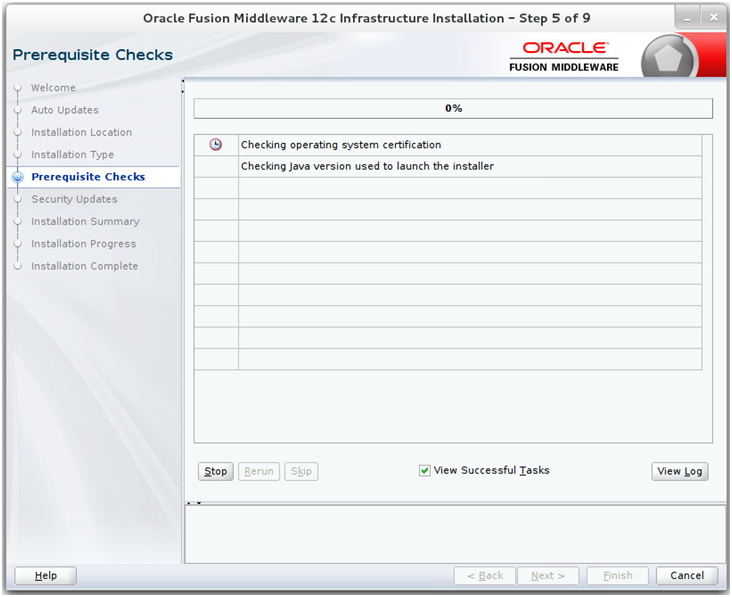Click the Stop button
This screenshot has width=732, height=597.
click(x=216, y=471)
